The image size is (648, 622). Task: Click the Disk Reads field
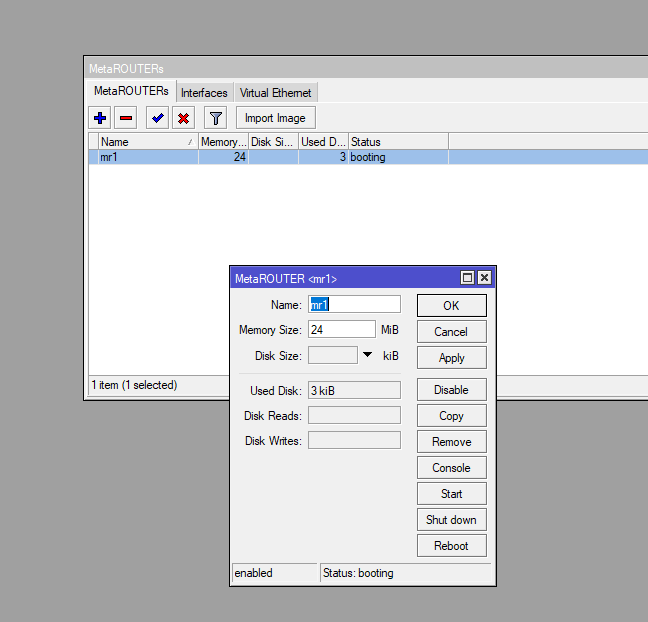[354, 415]
